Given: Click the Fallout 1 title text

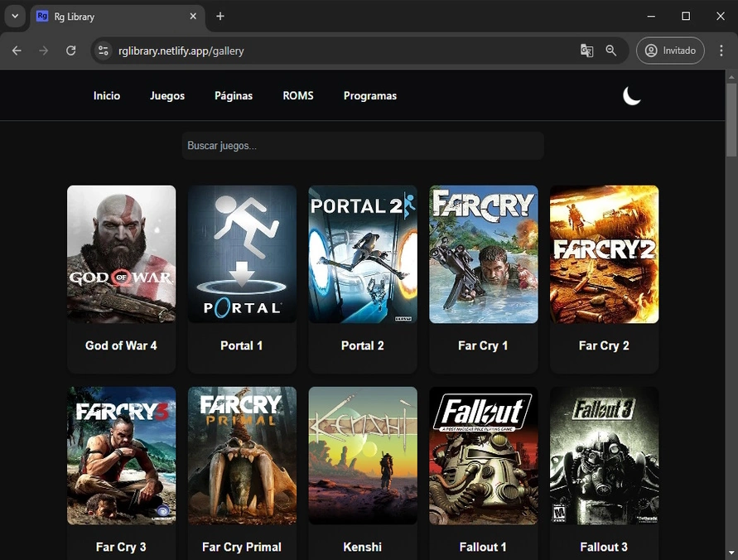Looking at the screenshot, I should click(x=483, y=547).
